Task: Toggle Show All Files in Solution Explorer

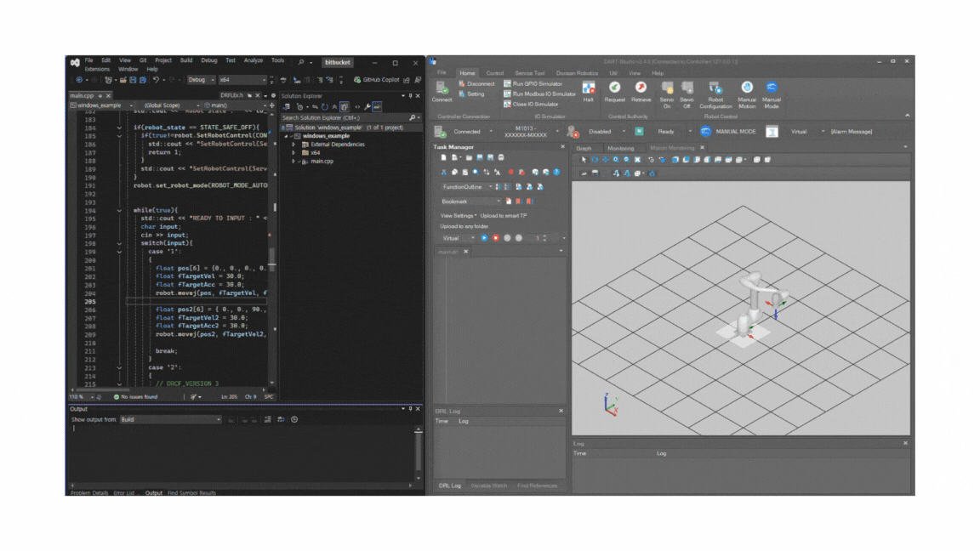Action: 345,107
